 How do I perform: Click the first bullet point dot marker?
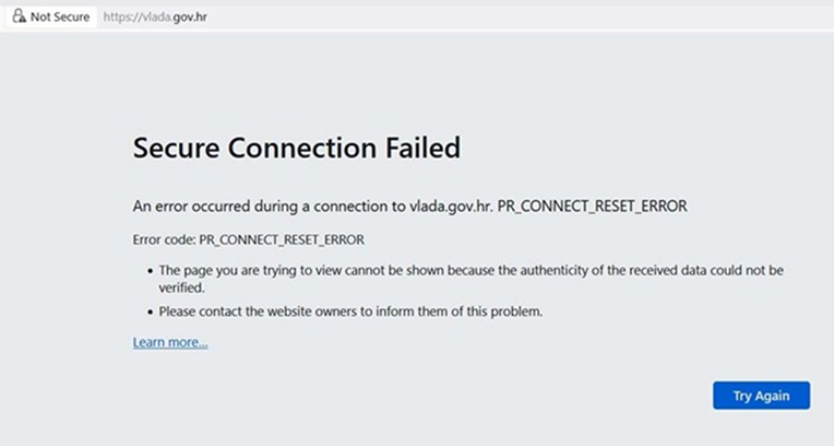pyautogui.click(x=151, y=271)
